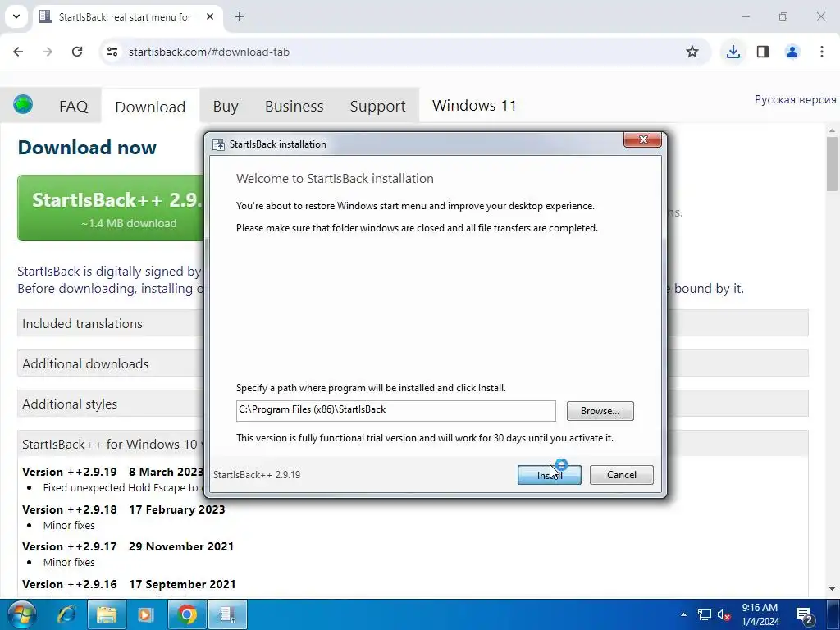
Task: Click Version ++2.9.17 heading
Action: pos(70,546)
